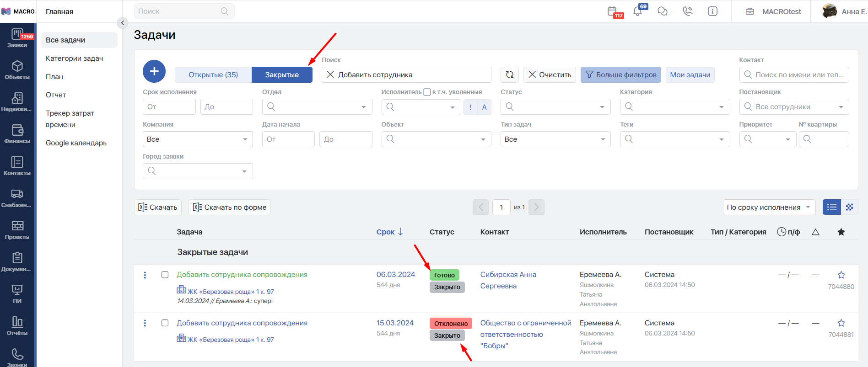Open the calendar icon with 117 badge
The image size is (868, 367).
[612, 11]
